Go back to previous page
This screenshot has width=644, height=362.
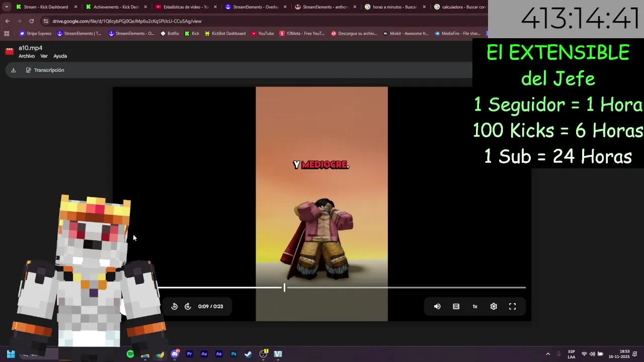[7, 21]
